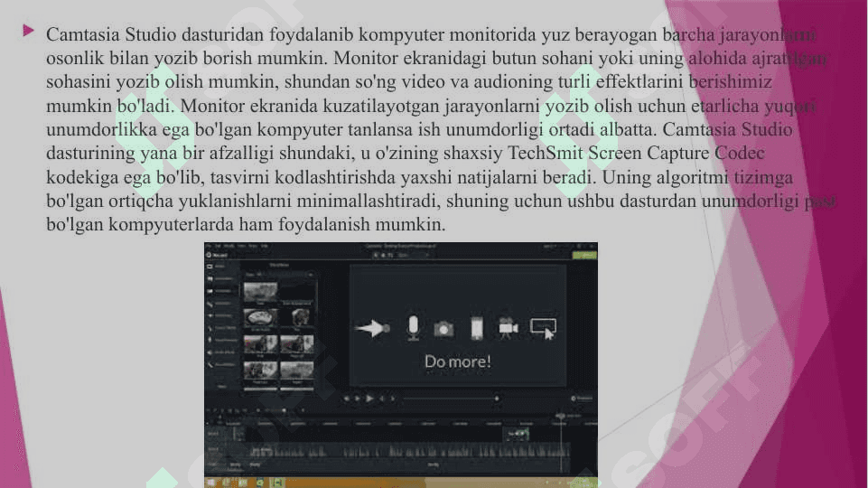
Task: Click the preview scrubber handle
Action: click(x=497, y=399)
